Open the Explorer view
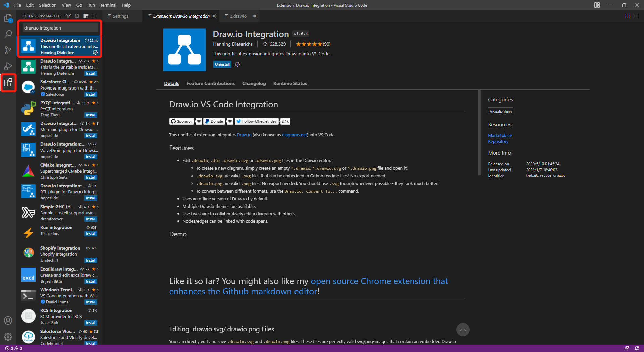 point(8,18)
